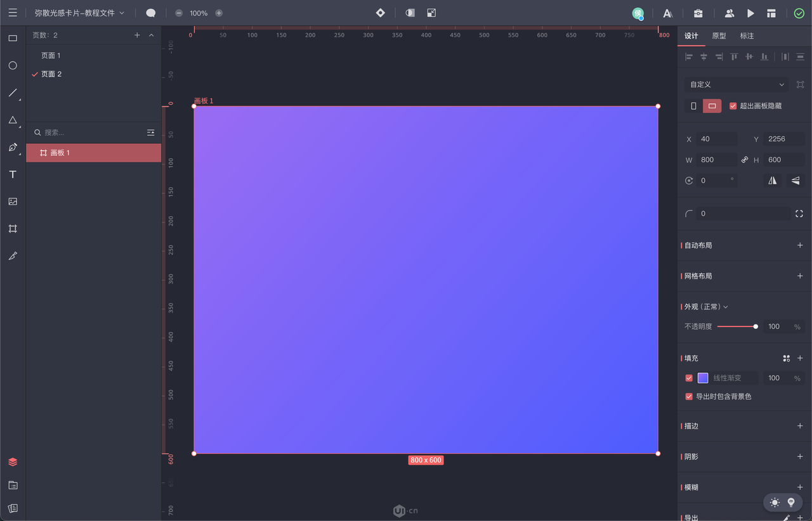Select the Rectangle tool
This screenshot has width=812, height=521.
13,38
